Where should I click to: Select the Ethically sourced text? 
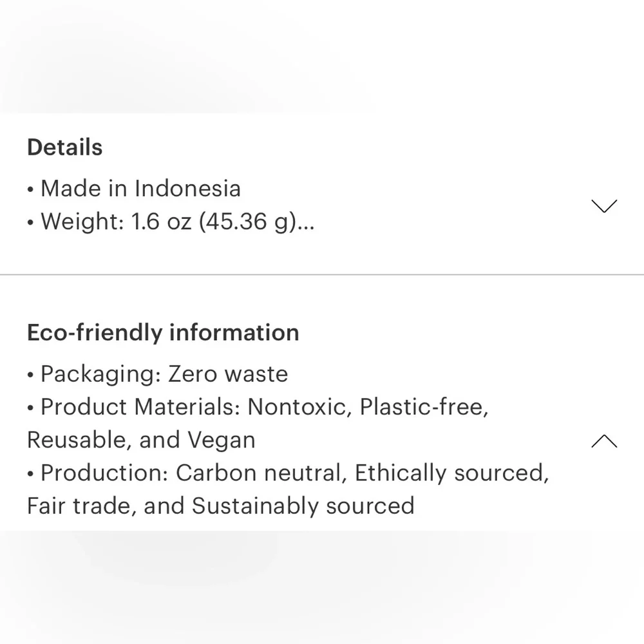[x=451, y=473]
